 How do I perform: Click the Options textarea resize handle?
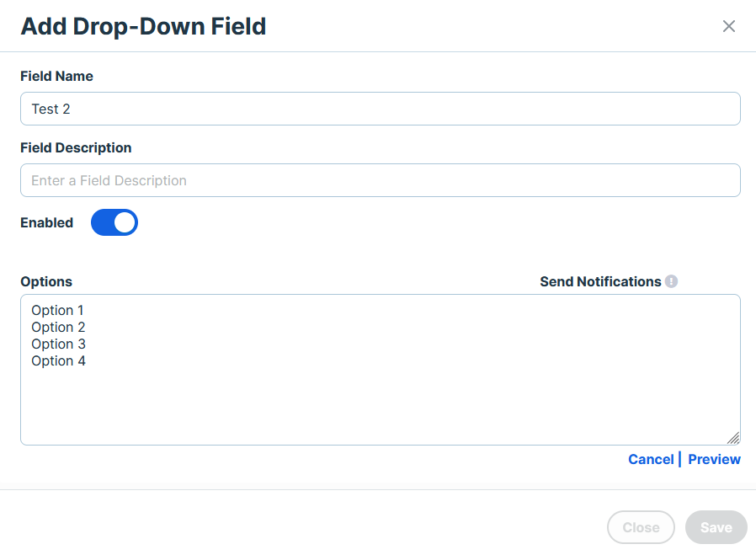[x=733, y=438]
